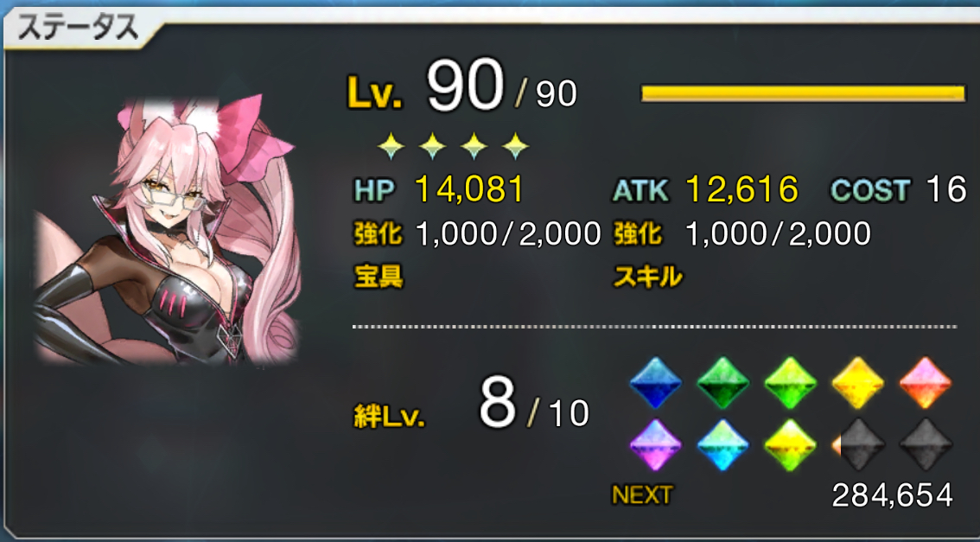Click the lime green gem in top row
This screenshot has width=980, height=542.
click(x=790, y=383)
